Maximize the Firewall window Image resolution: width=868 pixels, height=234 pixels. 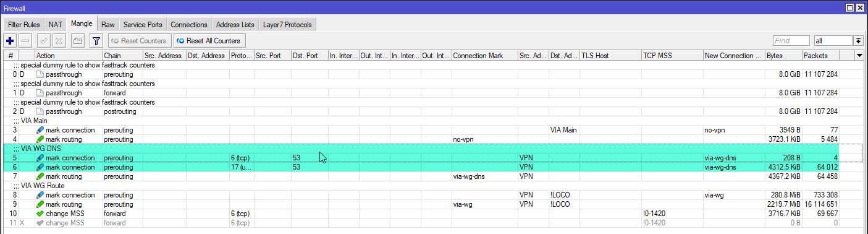click(849, 7)
